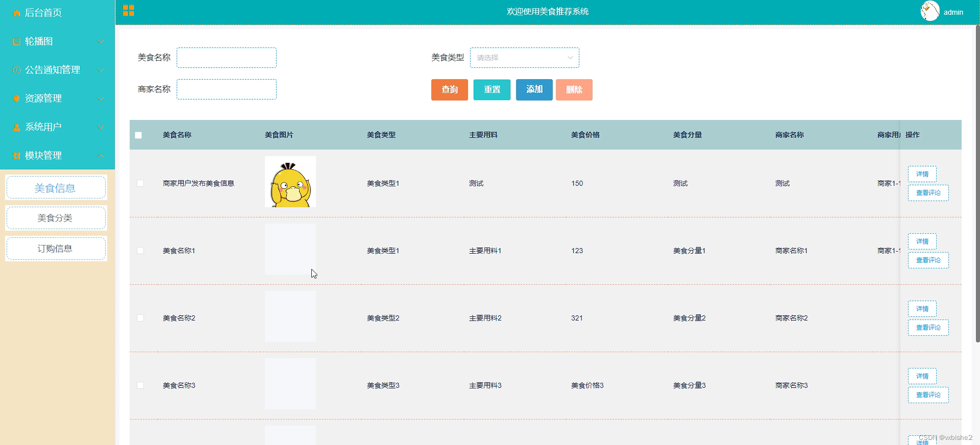Click the 删除 delete button

tap(574, 90)
